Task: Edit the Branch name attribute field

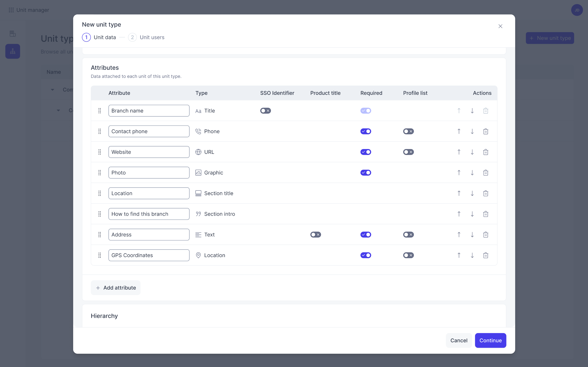Action: click(x=149, y=111)
